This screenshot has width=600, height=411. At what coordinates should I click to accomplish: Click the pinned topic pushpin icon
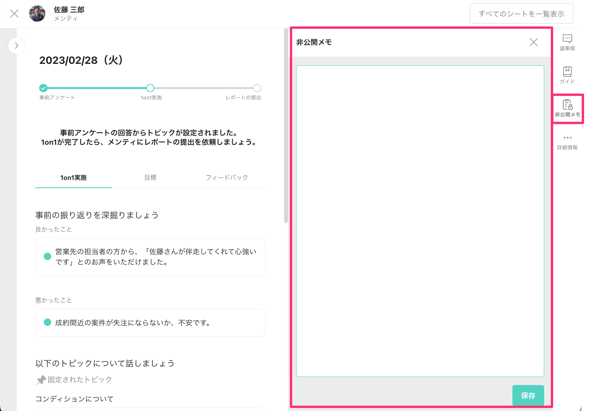(41, 380)
